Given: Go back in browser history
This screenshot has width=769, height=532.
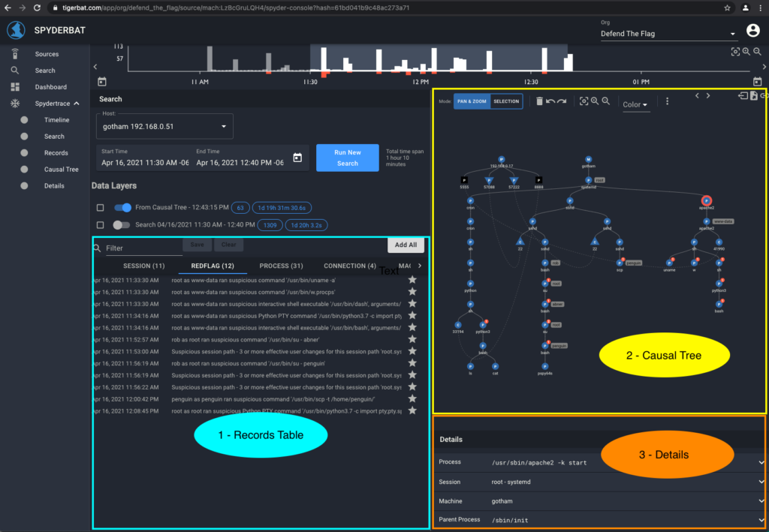Looking at the screenshot, I should 8,8.
